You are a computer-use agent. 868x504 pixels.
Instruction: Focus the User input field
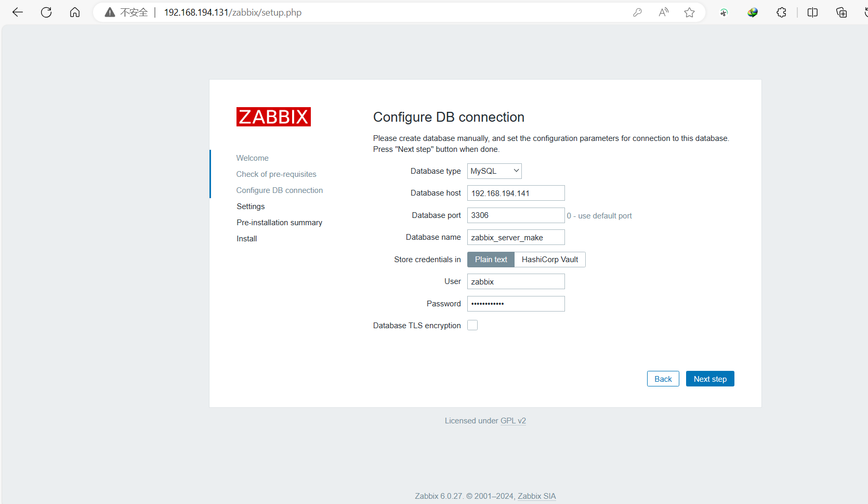click(x=516, y=281)
